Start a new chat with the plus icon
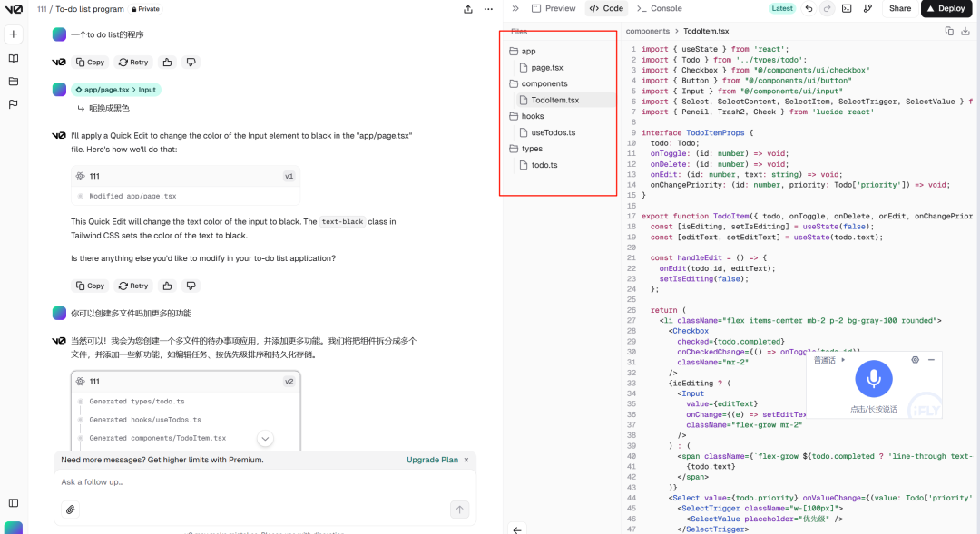 14,33
